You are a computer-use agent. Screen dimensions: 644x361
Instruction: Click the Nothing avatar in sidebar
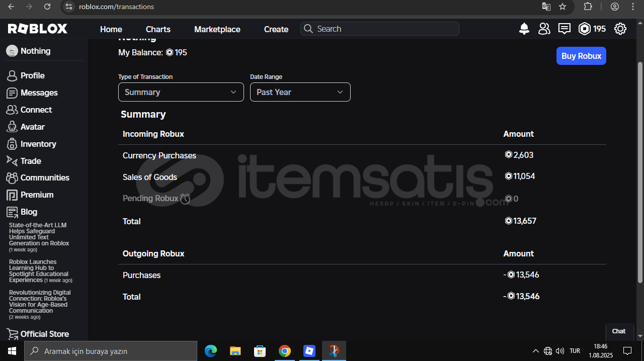tap(12, 51)
